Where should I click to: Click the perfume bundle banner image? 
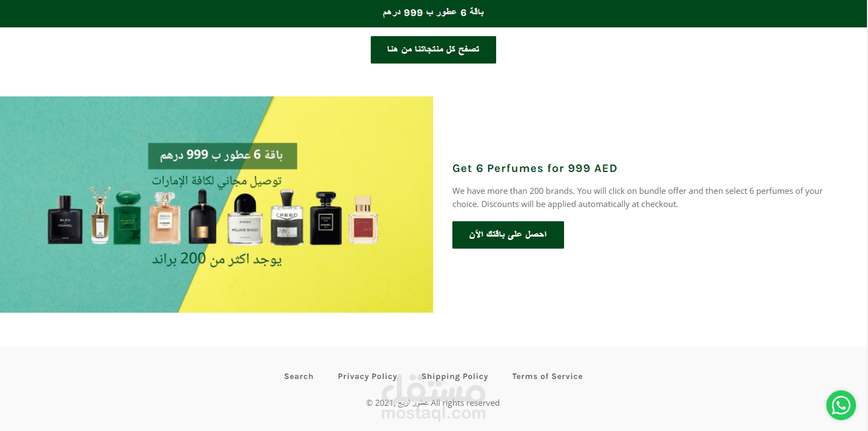216,204
